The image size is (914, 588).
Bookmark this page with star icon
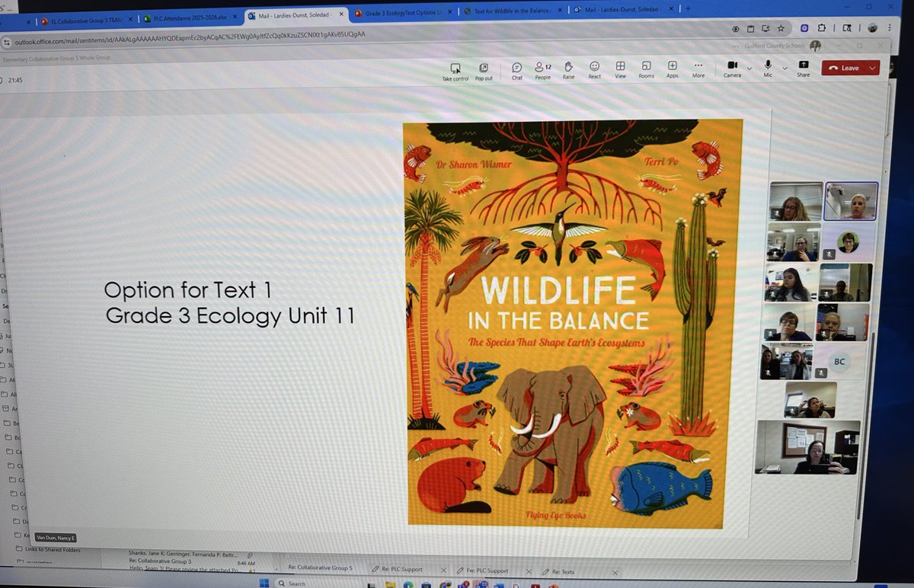pos(780,28)
